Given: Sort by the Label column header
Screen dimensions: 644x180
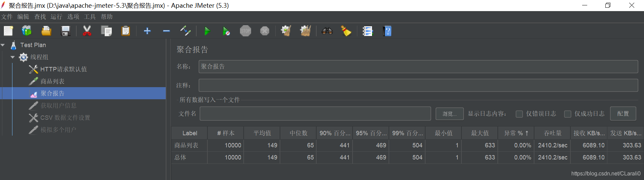Looking at the screenshot, I should (x=190, y=133).
